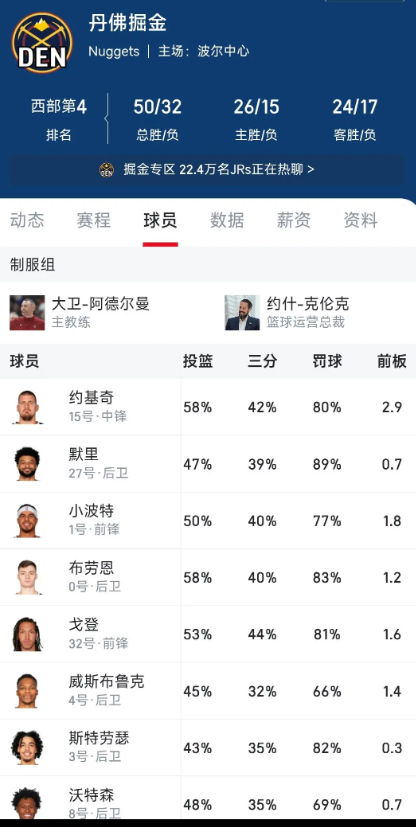This screenshot has width=416, height=827.
Task: Tap 布劳恩 player avatar
Action: point(27,578)
